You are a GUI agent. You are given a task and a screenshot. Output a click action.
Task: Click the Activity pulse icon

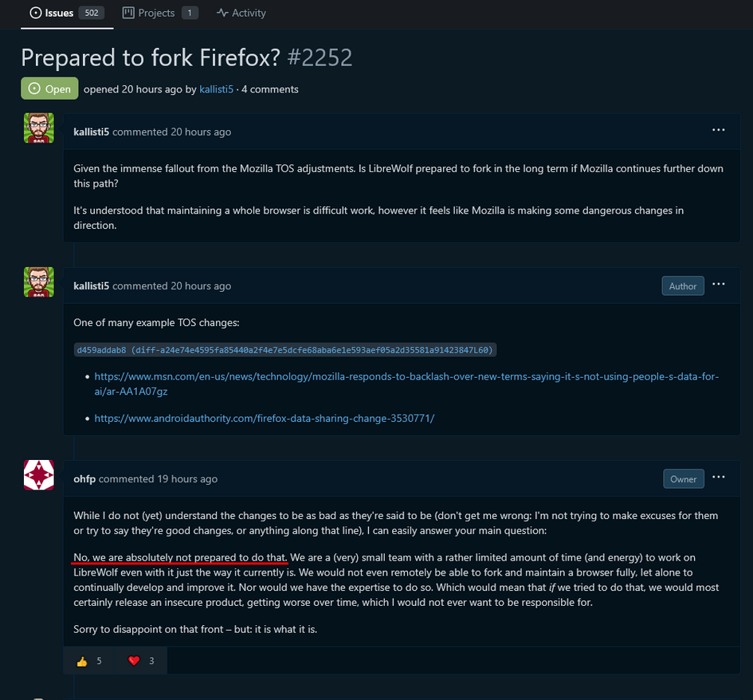222,13
